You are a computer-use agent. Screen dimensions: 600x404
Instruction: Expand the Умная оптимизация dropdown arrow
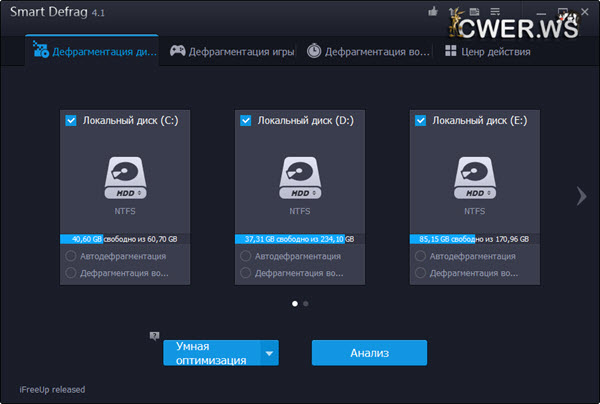click(268, 353)
